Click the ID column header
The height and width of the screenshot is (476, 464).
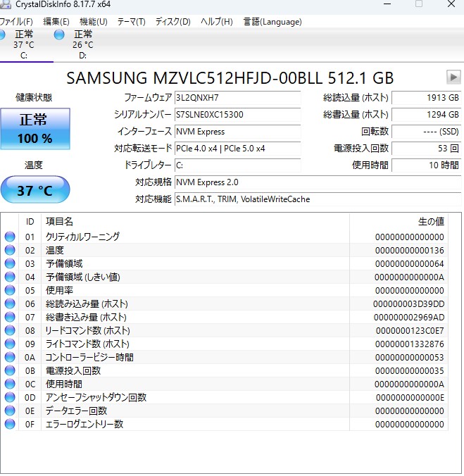click(30, 222)
